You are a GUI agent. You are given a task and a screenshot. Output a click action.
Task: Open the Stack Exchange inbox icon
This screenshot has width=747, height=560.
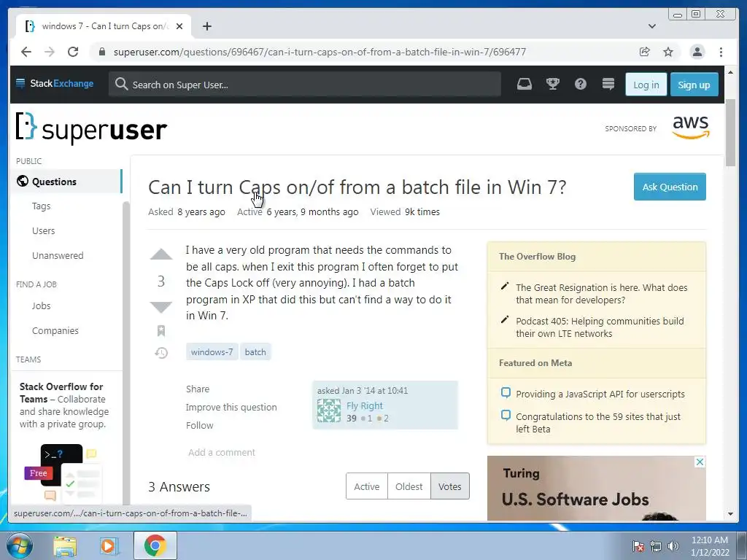pos(525,85)
